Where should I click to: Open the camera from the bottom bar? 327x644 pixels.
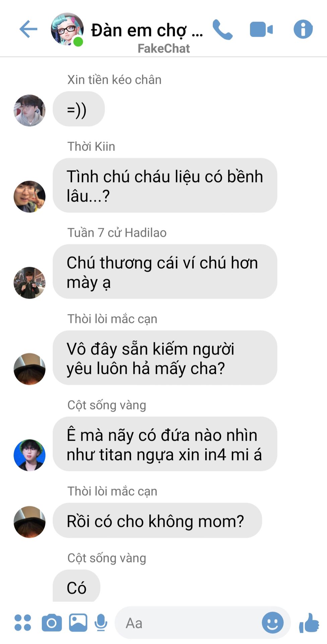52,623
